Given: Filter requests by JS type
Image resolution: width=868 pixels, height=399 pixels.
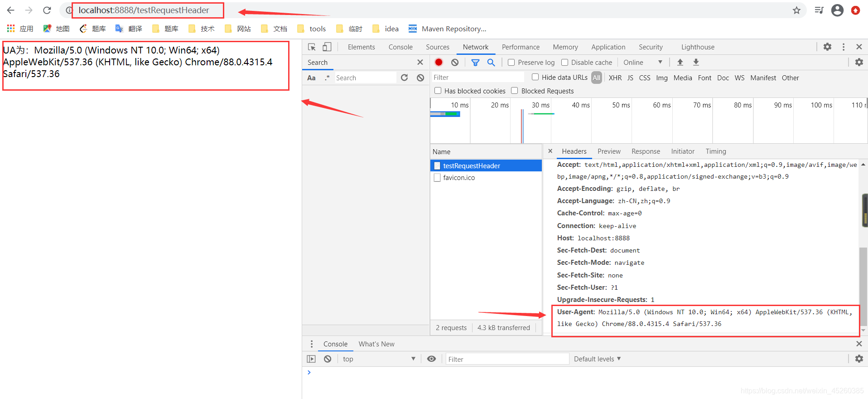Looking at the screenshot, I should pos(630,78).
